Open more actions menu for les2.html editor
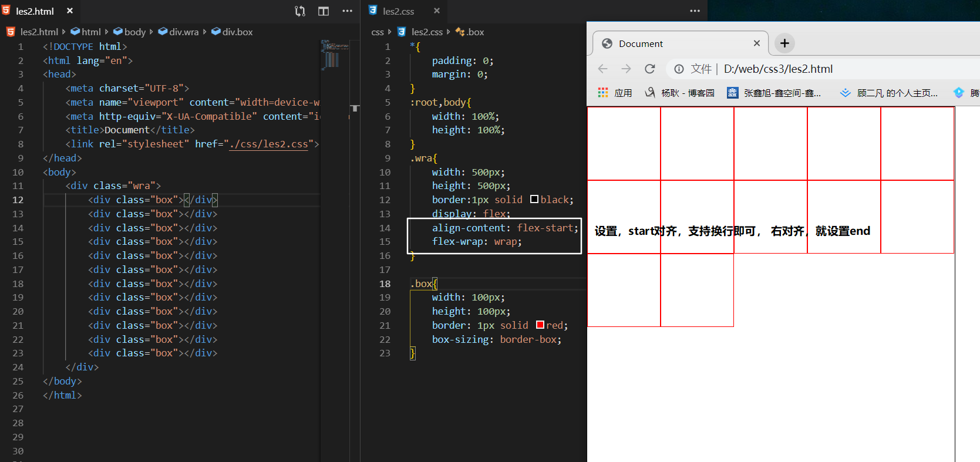Viewport: 980px width, 462px height. pyautogui.click(x=347, y=11)
